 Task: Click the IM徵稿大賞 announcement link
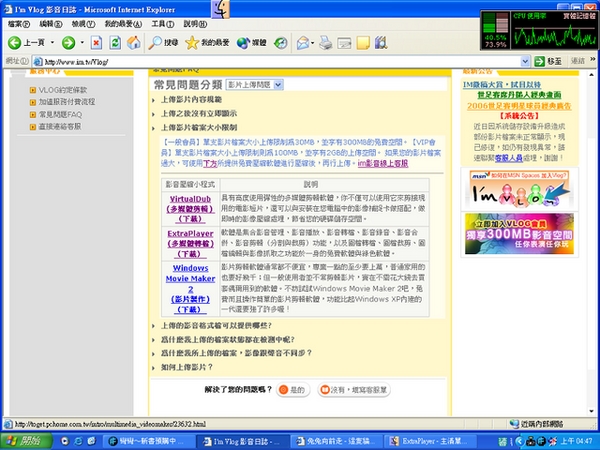pos(502,85)
